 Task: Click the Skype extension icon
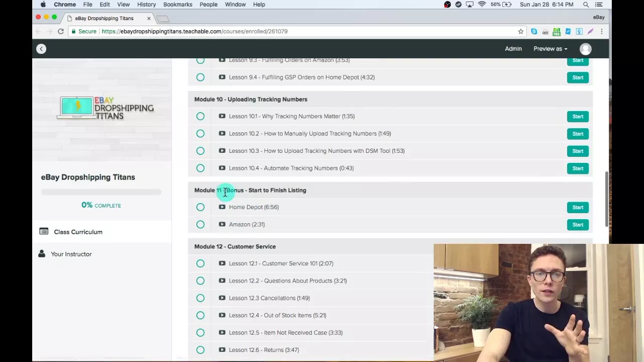[x=534, y=31]
